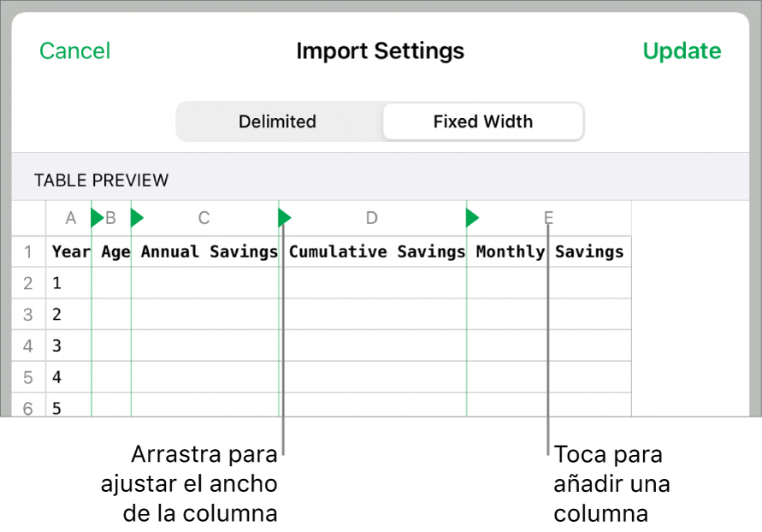This screenshot has width=762, height=532.
Task: Select the Cumulative Savings header cell
Action: pyautogui.click(x=376, y=251)
